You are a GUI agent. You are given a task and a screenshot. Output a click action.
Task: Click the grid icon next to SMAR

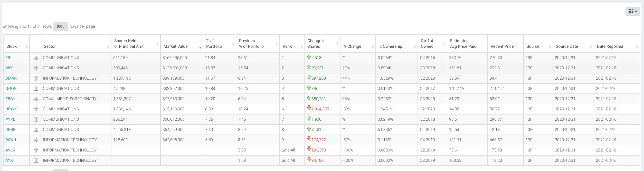[x=36, y=79]
